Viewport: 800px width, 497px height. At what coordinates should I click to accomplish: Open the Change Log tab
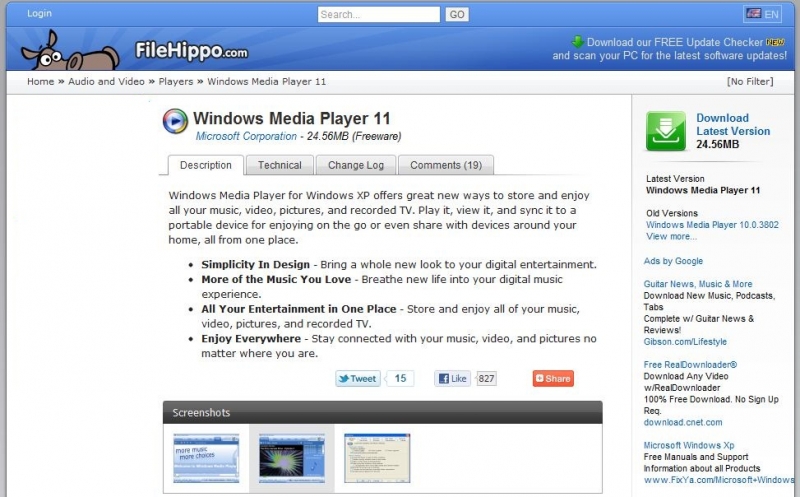355,165
